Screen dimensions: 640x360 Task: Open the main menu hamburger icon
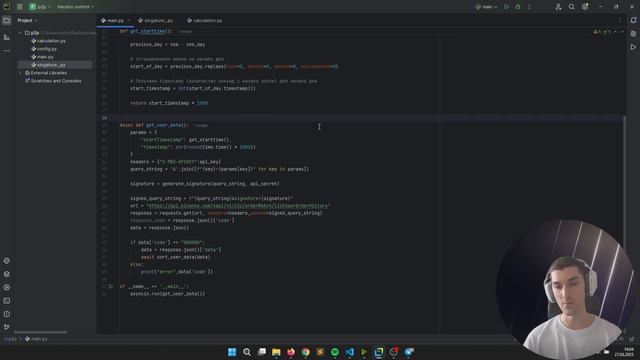pyautogui.click(x=20, y=7)
